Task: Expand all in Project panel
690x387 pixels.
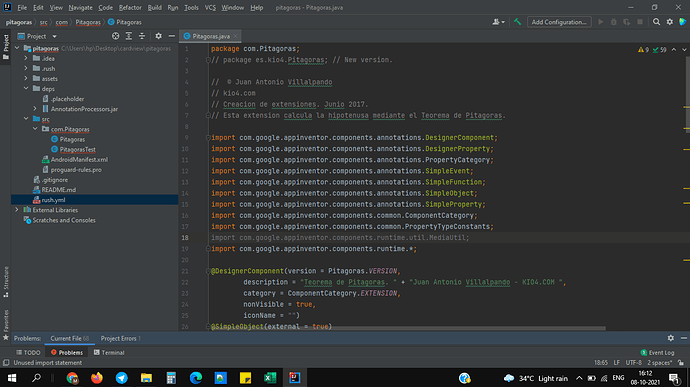Action: coord(128,36)
